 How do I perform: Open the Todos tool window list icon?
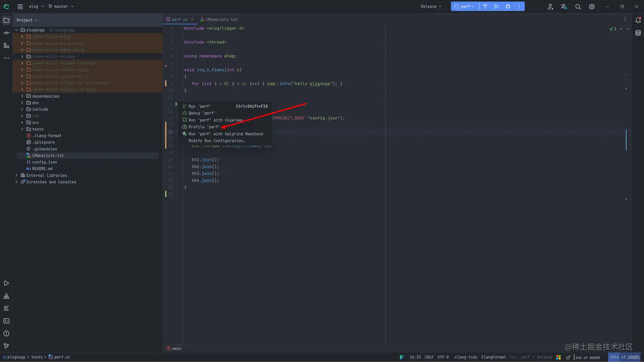pyautogui.click(x=6, y=308)
